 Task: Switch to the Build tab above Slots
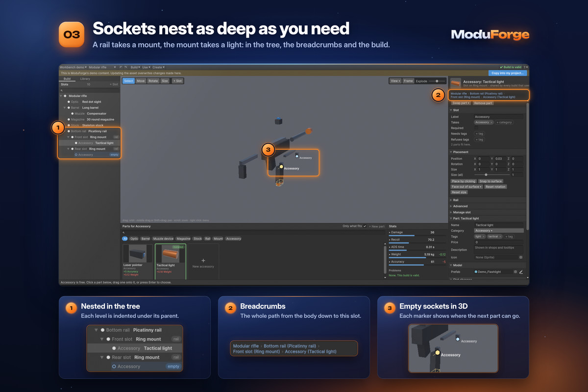(x=67, y=79)
